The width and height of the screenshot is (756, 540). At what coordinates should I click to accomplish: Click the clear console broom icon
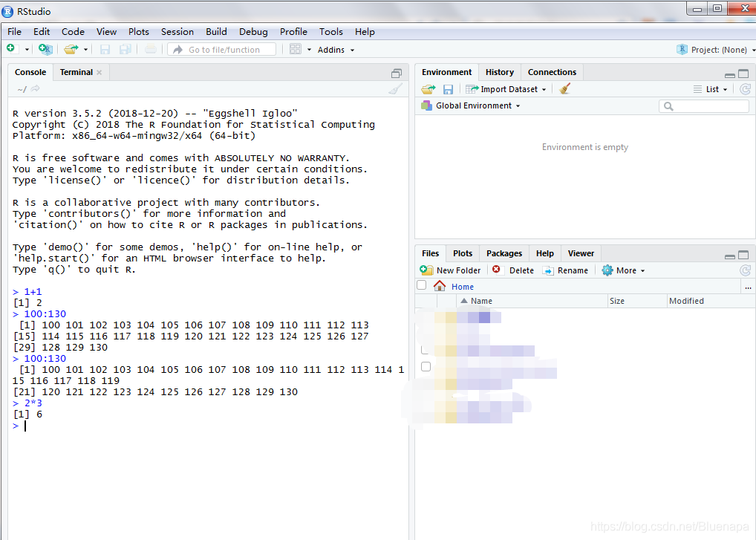[395, 89]
